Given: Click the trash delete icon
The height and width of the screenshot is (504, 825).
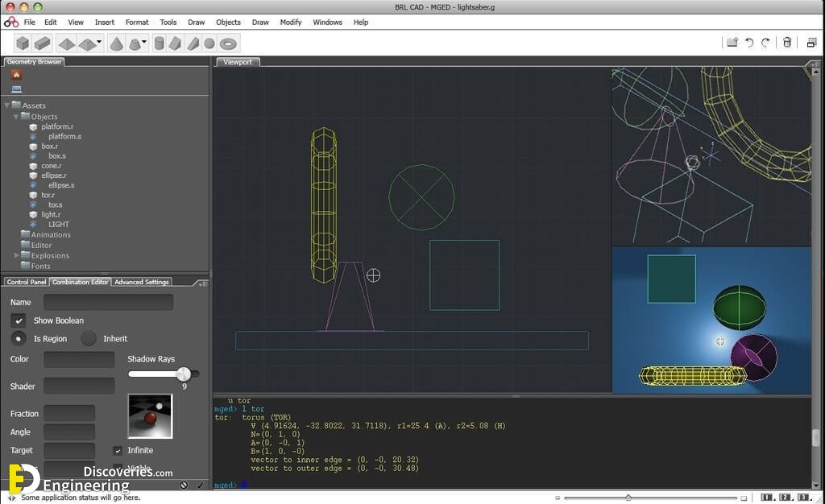Looking at the screenshot, I should 787,43.
